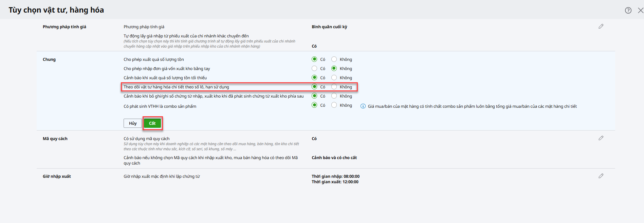The image size is (644, 223).
Task: Select Không for cảnh báo tồn tối thiểu
Action: pos(334,78)
